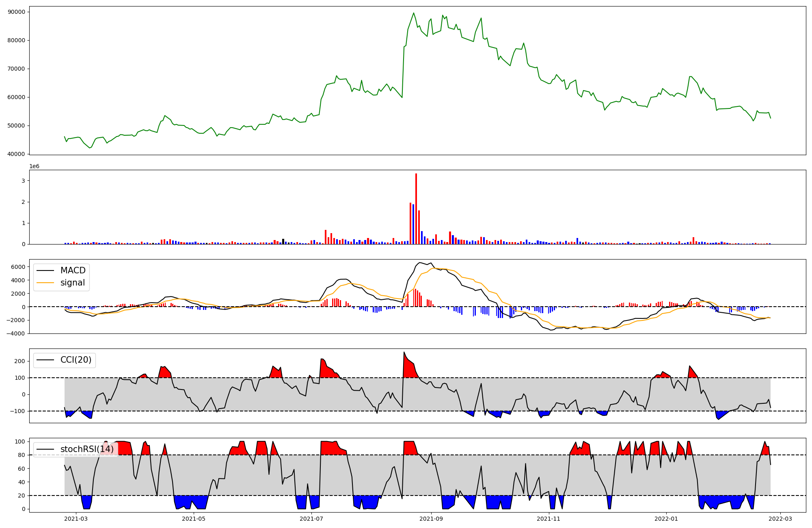Click the 2021-03 x-axis date label

[x=76, y=518]
